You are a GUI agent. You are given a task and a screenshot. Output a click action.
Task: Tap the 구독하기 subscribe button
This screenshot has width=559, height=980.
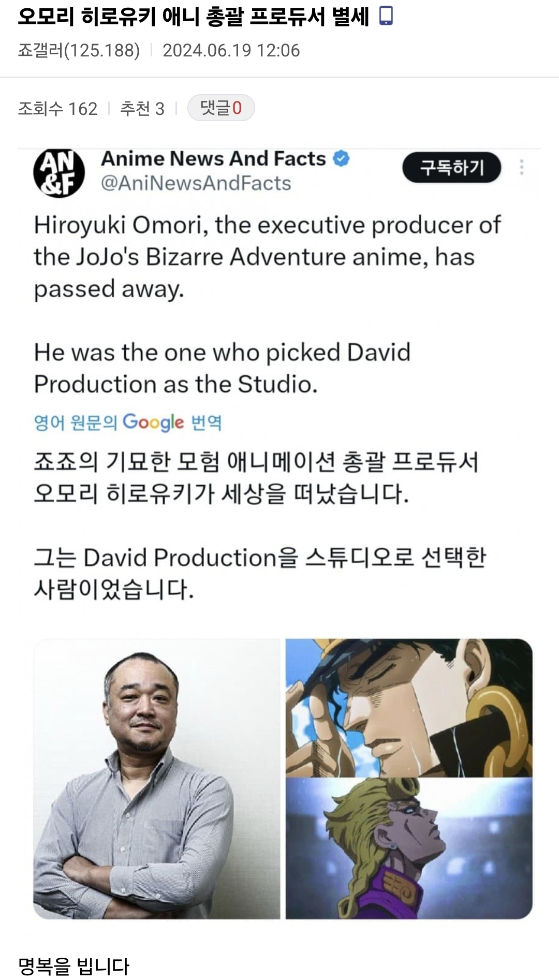[x=452, y=167]
